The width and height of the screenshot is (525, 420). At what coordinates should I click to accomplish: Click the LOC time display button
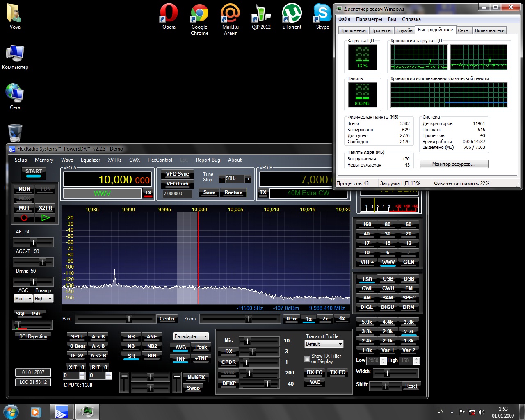tap(33, 382)
